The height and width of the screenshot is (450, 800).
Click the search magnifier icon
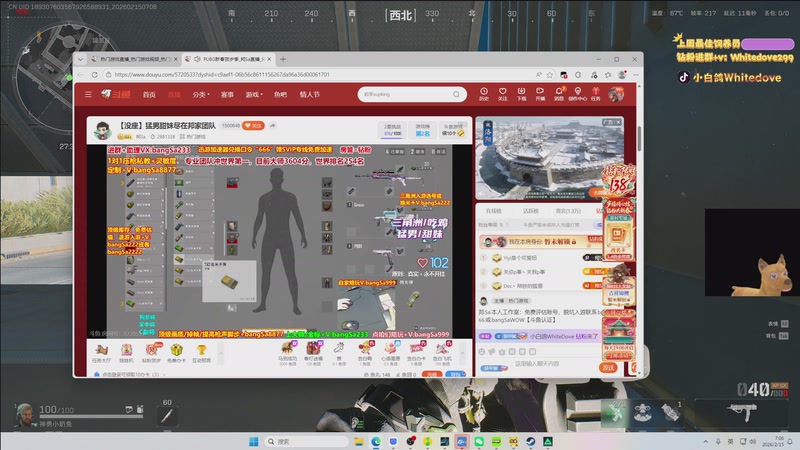pyautogui.click(x=456, y=94)
